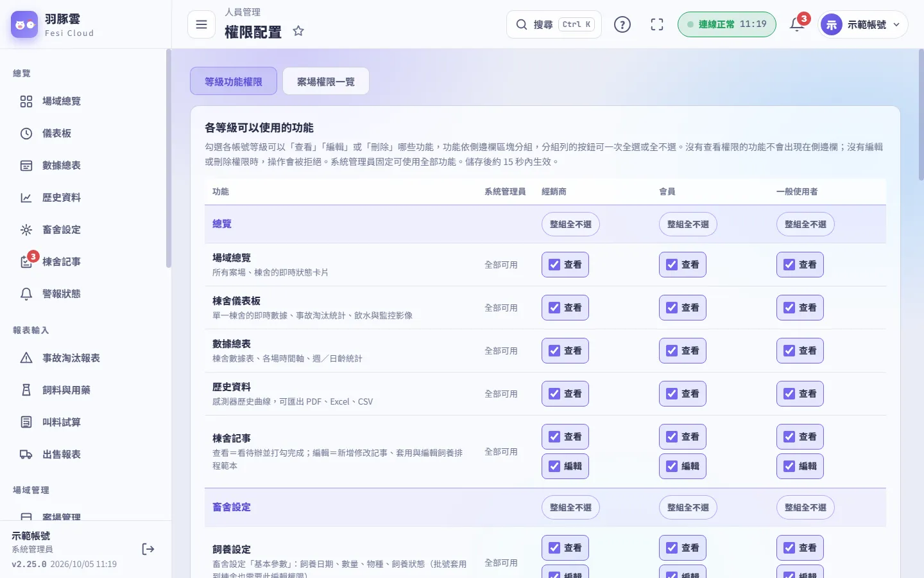Click the 棟舍儀表板 feature name

237,301
